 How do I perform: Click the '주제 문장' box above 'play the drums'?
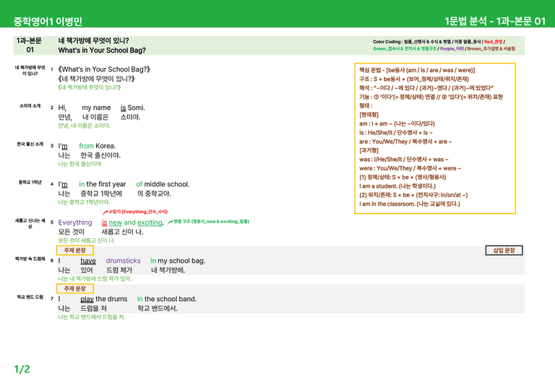point(75,289)
